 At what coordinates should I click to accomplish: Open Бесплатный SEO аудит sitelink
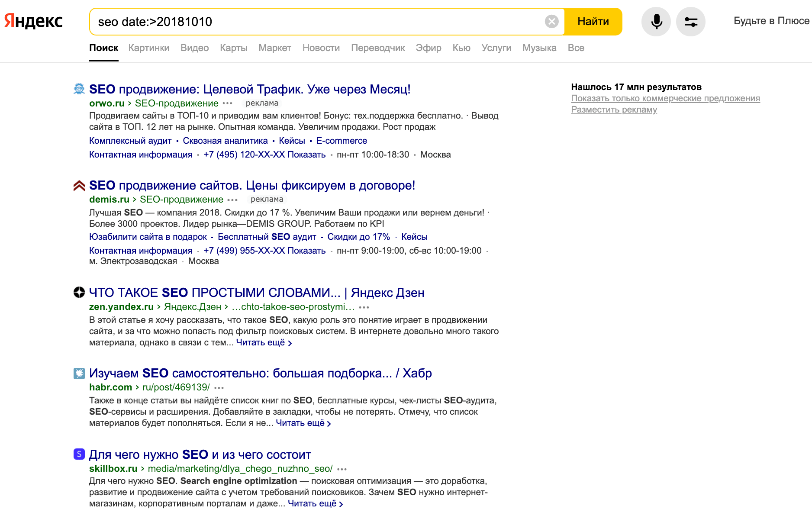tap(267, 237)
